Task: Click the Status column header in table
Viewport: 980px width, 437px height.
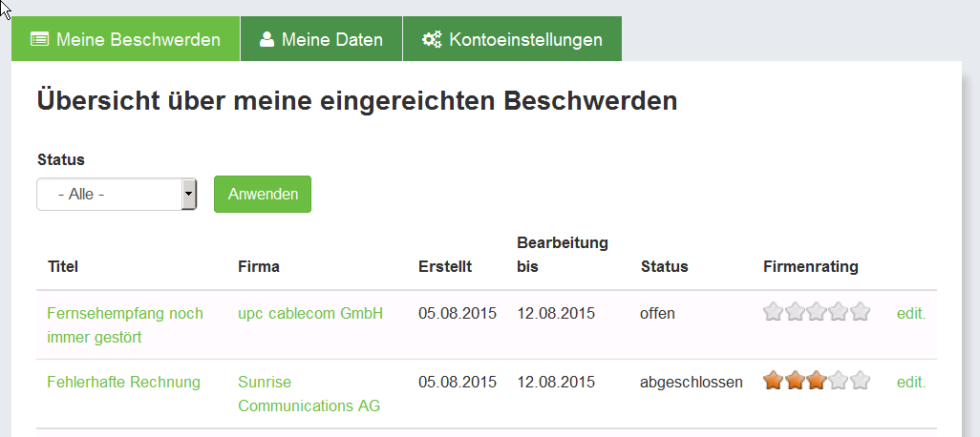Action: click(664, 267)
